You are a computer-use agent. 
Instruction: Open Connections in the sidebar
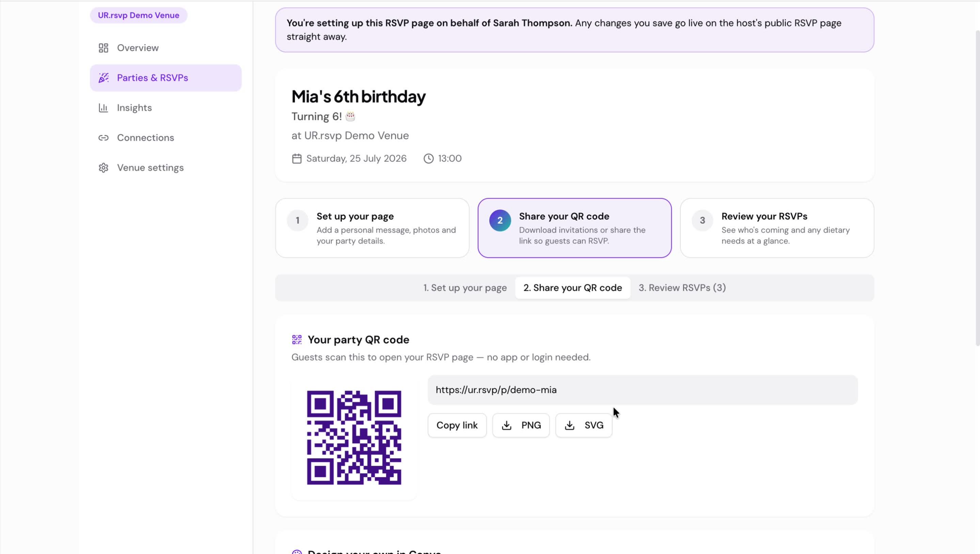pos(166,138)
